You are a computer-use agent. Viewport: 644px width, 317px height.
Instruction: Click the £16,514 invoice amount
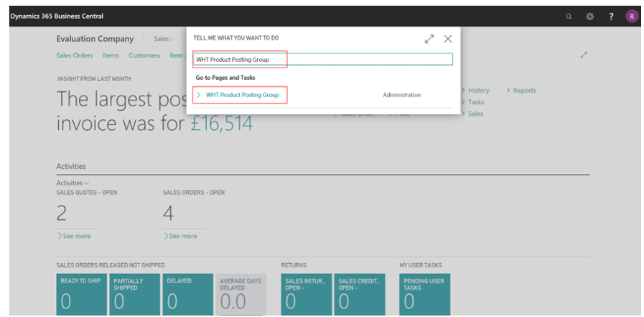tap(222, 124)
